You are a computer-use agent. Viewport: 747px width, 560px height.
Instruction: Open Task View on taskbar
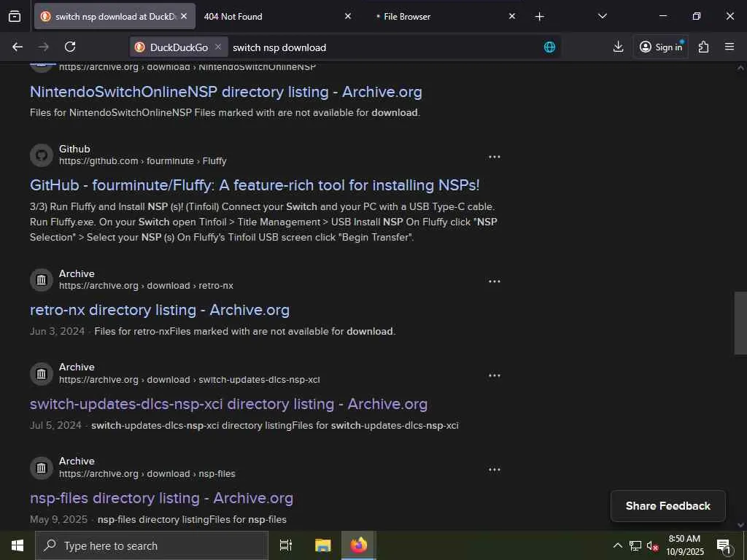pos(285,545)
